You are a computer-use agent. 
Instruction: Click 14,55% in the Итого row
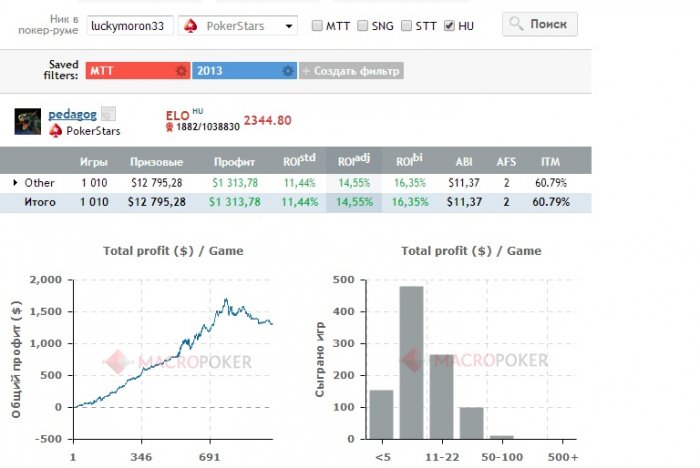click(x=354, y=202)
